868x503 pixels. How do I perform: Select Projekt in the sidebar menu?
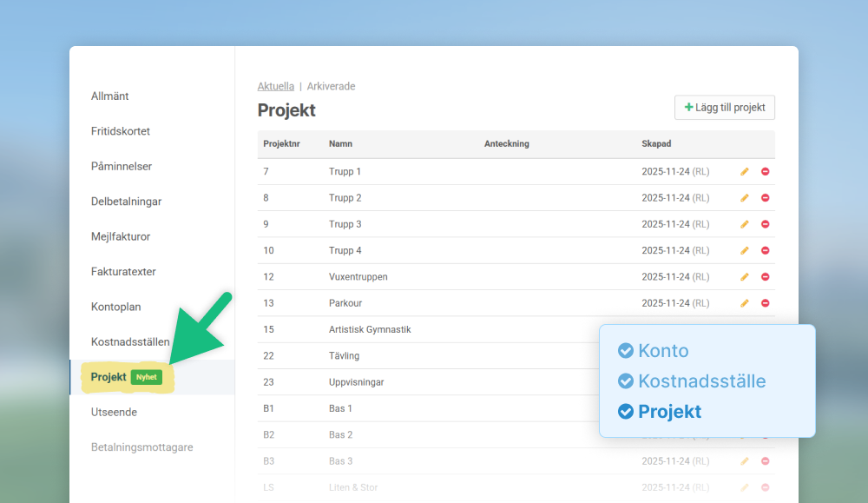pos(108,377)
